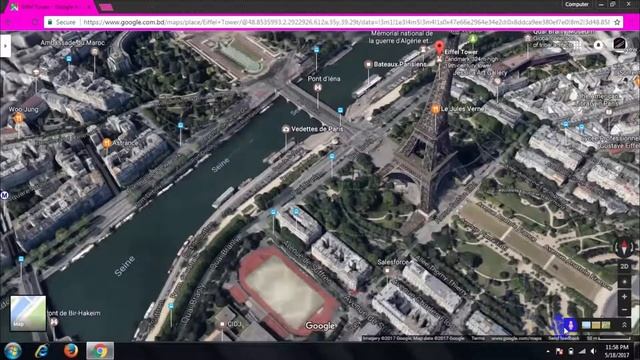Image resolution: width=640 pixels, height=360 pixels.
Task: Open notifications bell icon
Action: tap(598, 44)
